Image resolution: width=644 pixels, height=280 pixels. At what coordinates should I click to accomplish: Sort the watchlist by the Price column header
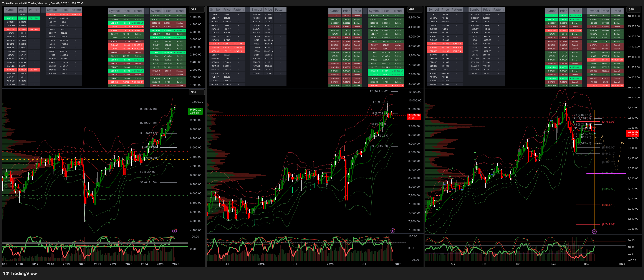pyautogui.click(x=23, y=10)
